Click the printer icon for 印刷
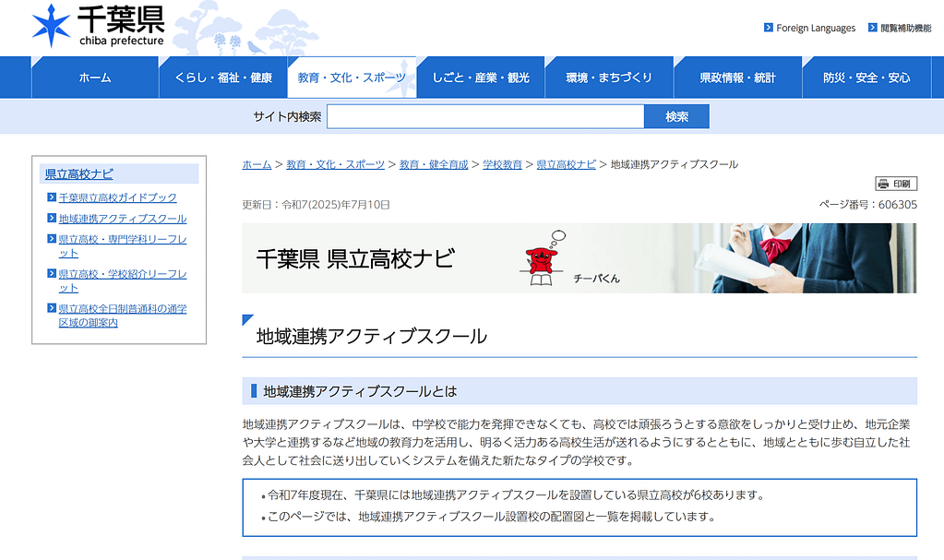The width and height of the screenshot is (944, 560). 883,184
